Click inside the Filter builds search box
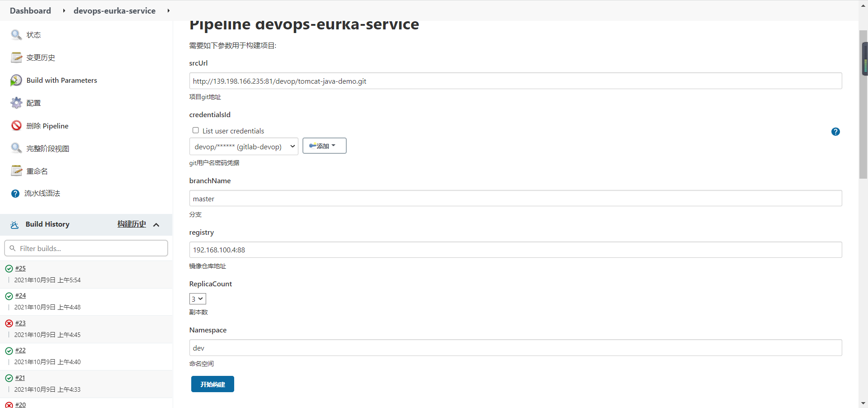Screen dimensions: 868x408 (86, 248)
